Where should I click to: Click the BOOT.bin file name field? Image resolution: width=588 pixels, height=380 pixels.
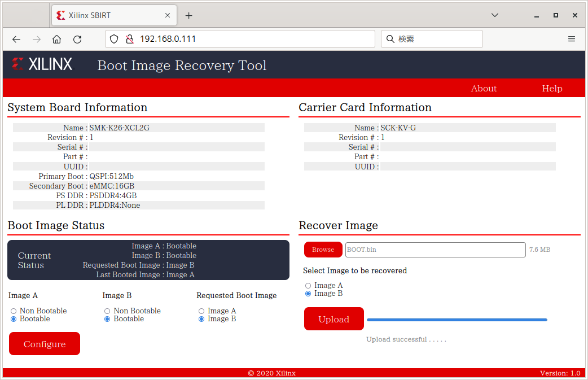coord(435,250)
